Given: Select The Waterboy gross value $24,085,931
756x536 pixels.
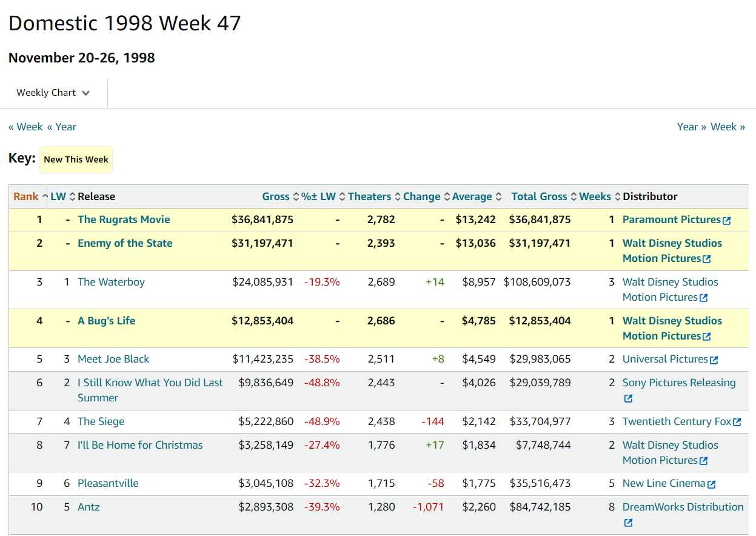Looking at the screenshot, I should point(263,282).
